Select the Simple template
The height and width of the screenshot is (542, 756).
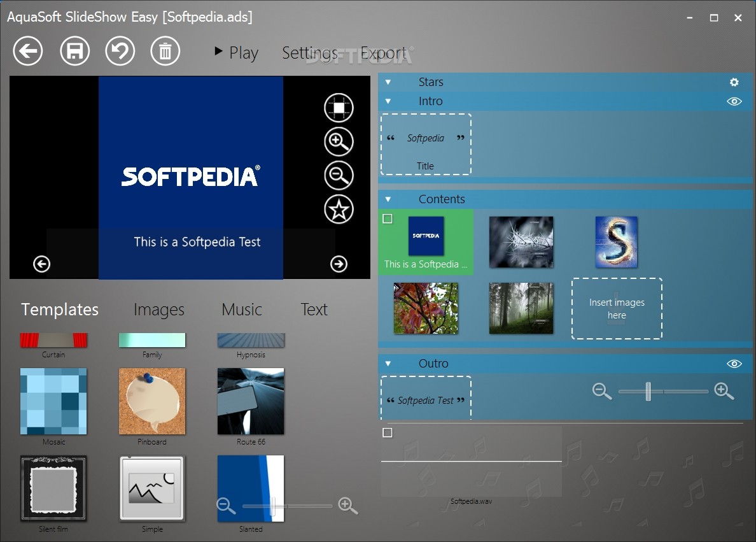(x=152, y=489)
